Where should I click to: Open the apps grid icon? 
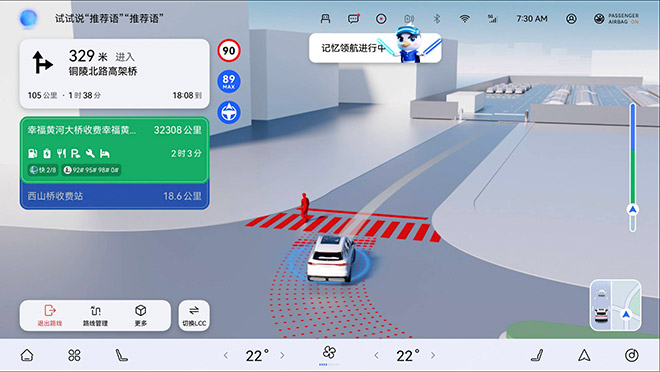pos(74,355)
